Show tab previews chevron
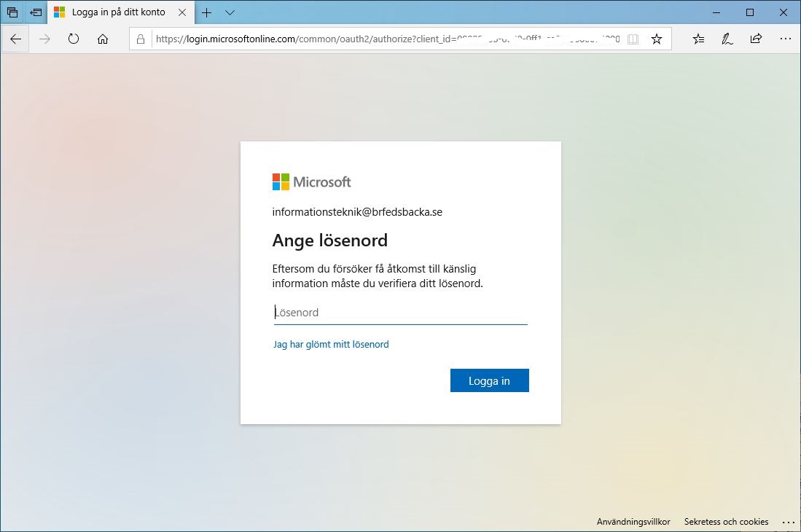Screen dimensions: 801x532 coord(230,13)
